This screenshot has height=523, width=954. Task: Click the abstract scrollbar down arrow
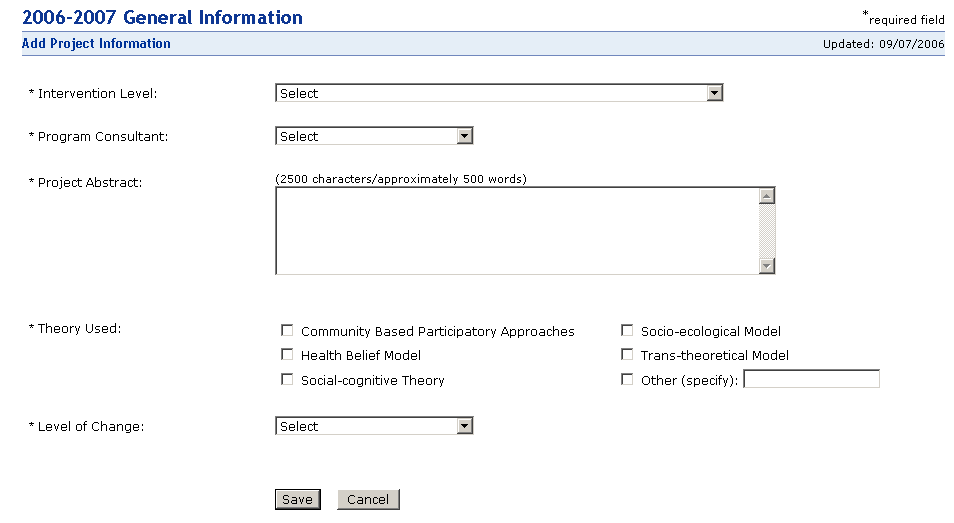point(767,265)
